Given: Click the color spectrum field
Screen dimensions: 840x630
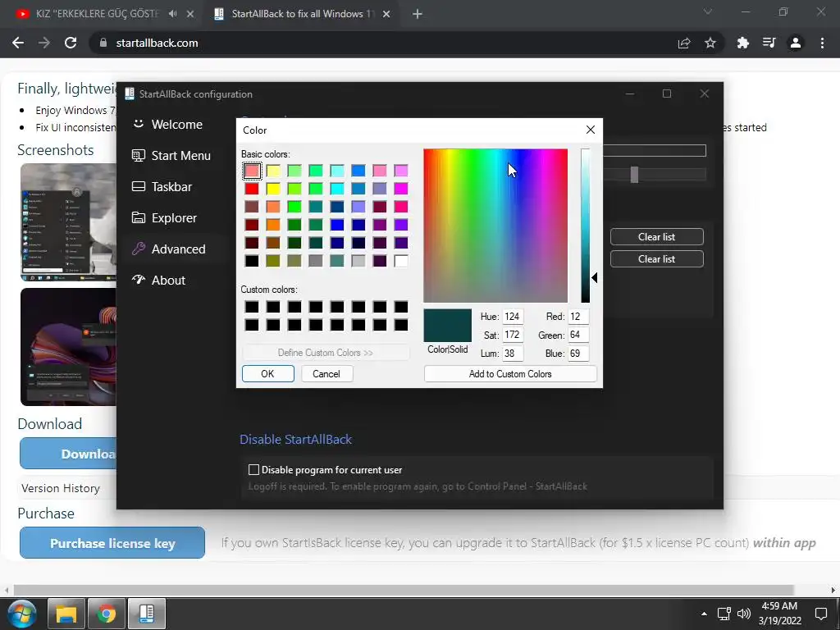Looking at the screenshot, I should coord(495,226).
